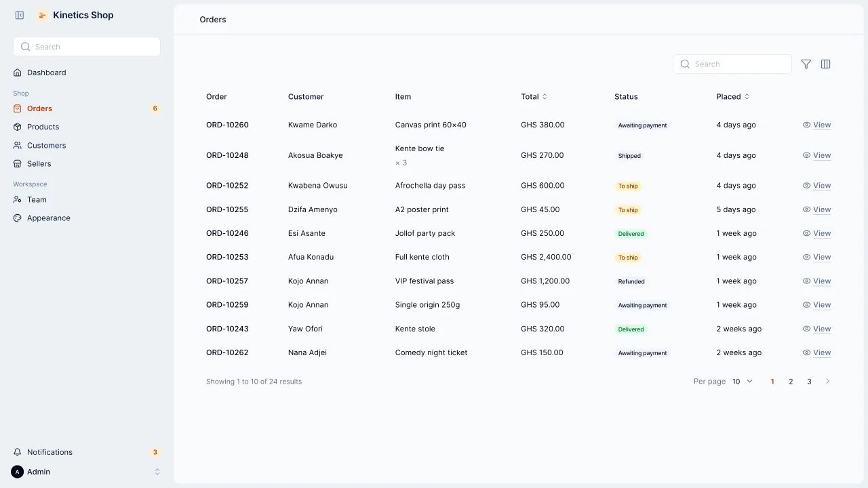Toggle columns with the column layout icon
This screenshot has height=488, width=868.
click(826, 64)
